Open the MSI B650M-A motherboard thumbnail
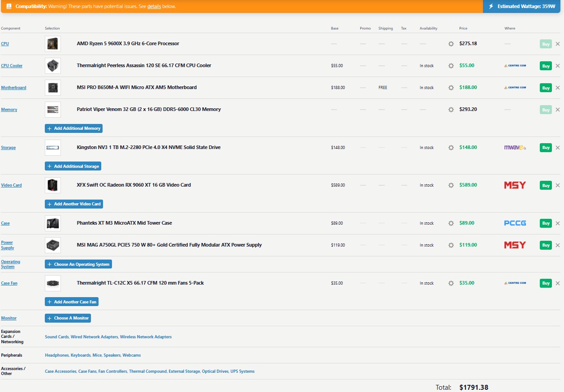 53,88
